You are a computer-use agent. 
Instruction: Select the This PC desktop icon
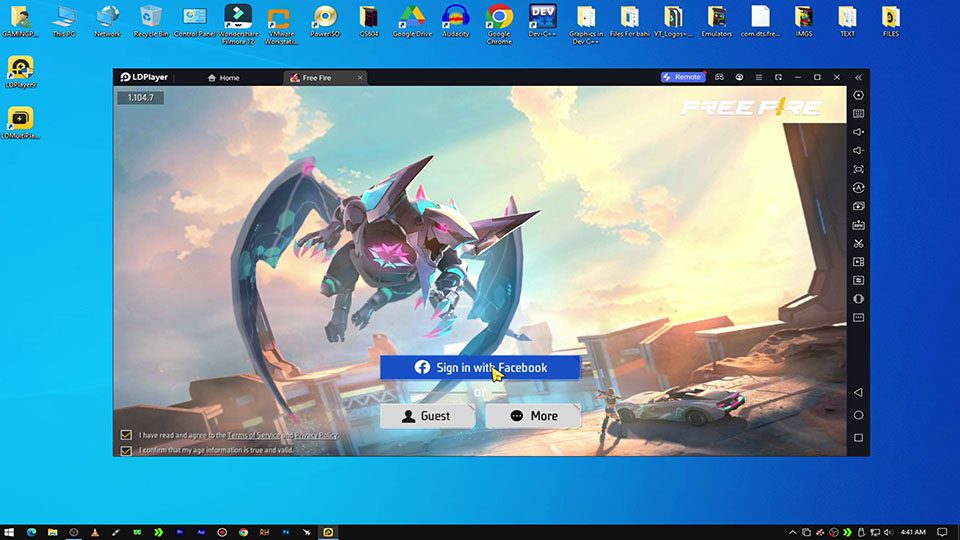[x=64, y=21]
